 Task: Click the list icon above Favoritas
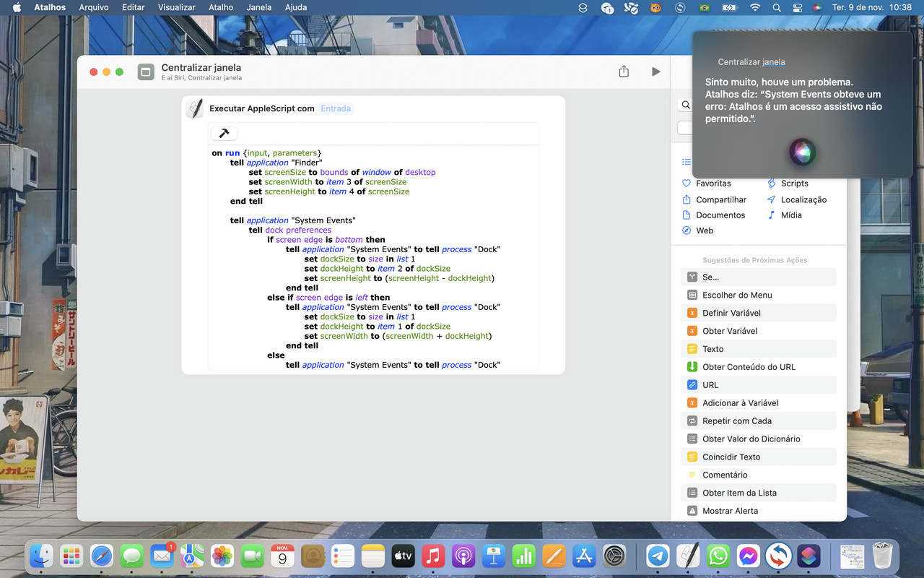point(687,162)
